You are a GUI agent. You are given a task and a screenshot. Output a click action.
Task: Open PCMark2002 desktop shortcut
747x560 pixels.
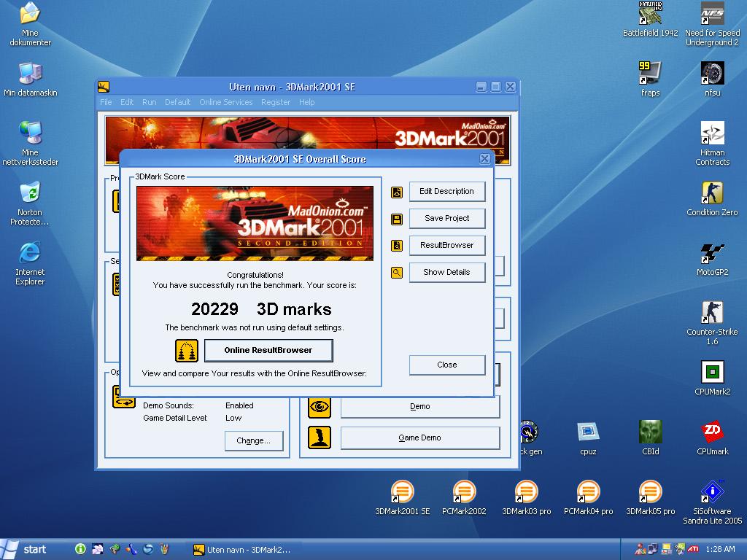[x=464, y=497]
